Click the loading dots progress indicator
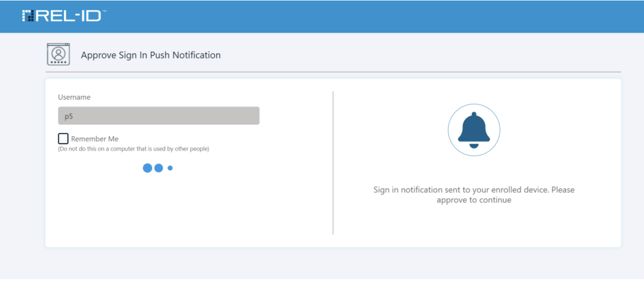The image size is (644, 286). [x=158, y=168]
